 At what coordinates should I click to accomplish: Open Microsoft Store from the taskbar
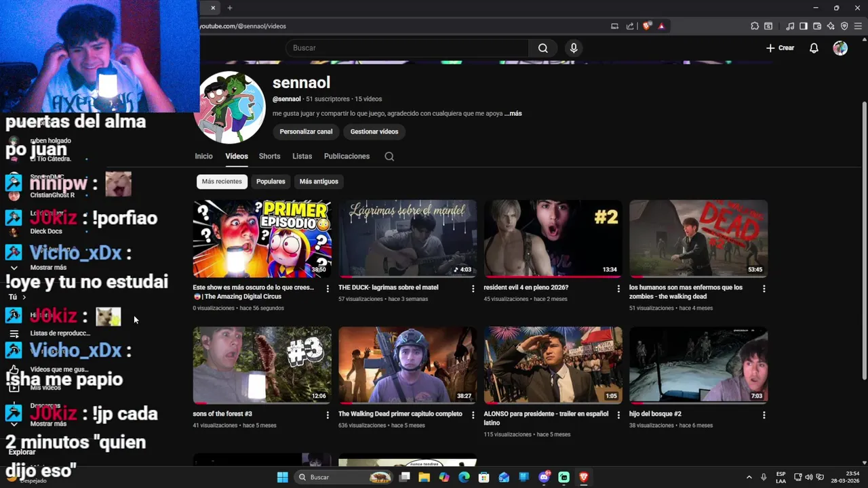pos(484,477)
